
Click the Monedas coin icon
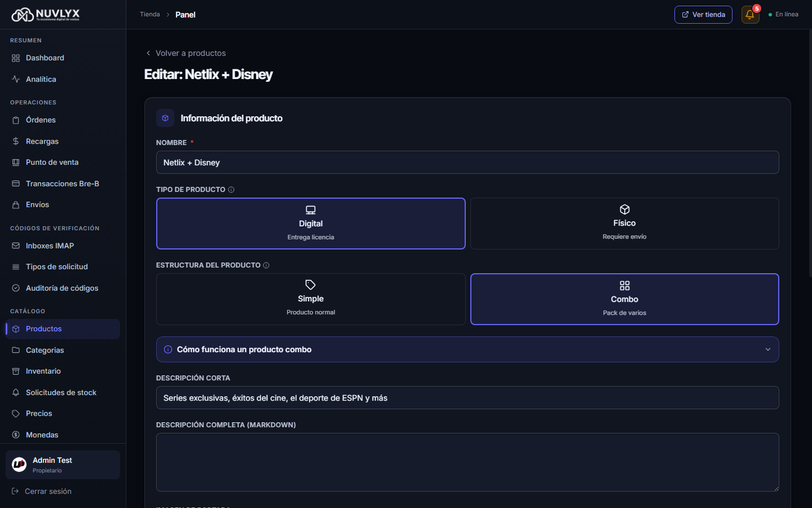coord(16,435)
